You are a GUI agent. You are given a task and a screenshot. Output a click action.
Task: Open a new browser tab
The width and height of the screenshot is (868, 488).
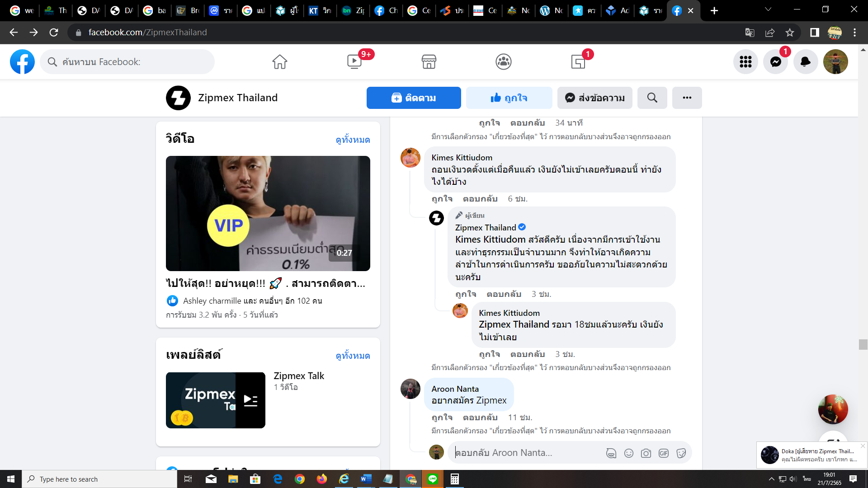click(714, 10)
